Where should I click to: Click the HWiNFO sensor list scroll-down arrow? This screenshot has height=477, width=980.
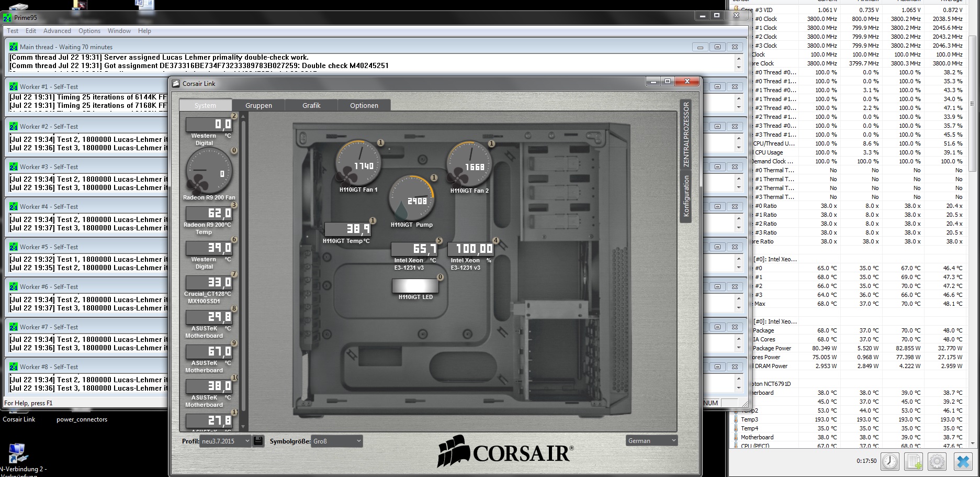973,443
